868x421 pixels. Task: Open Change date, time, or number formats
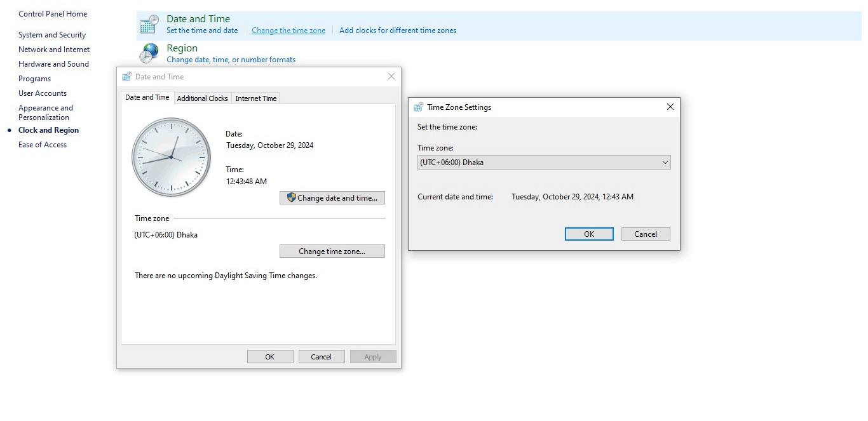231,60
